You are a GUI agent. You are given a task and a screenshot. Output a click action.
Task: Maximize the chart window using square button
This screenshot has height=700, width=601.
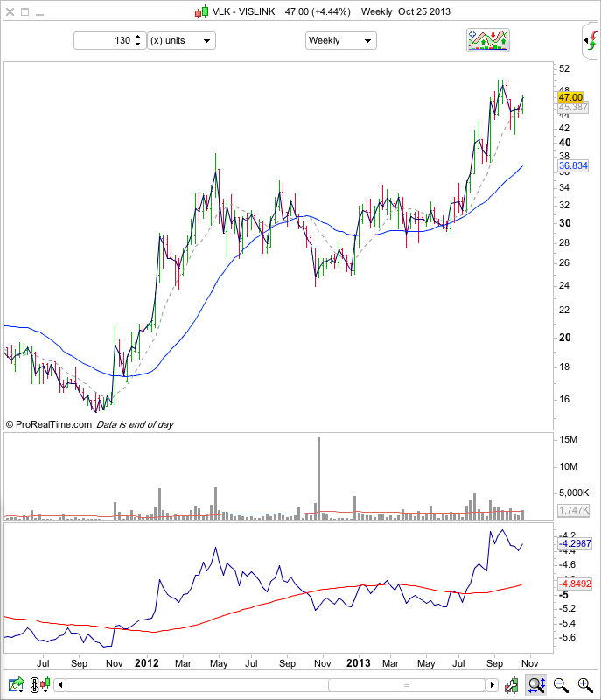click(x=25, y=12)
